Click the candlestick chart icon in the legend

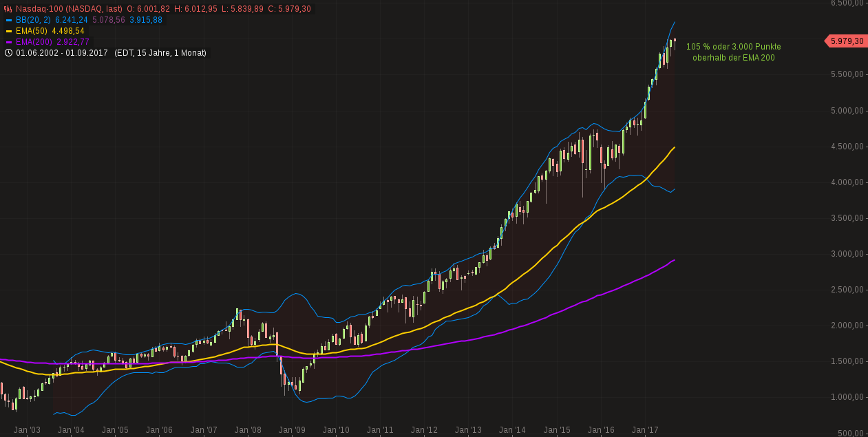point(8,9)
